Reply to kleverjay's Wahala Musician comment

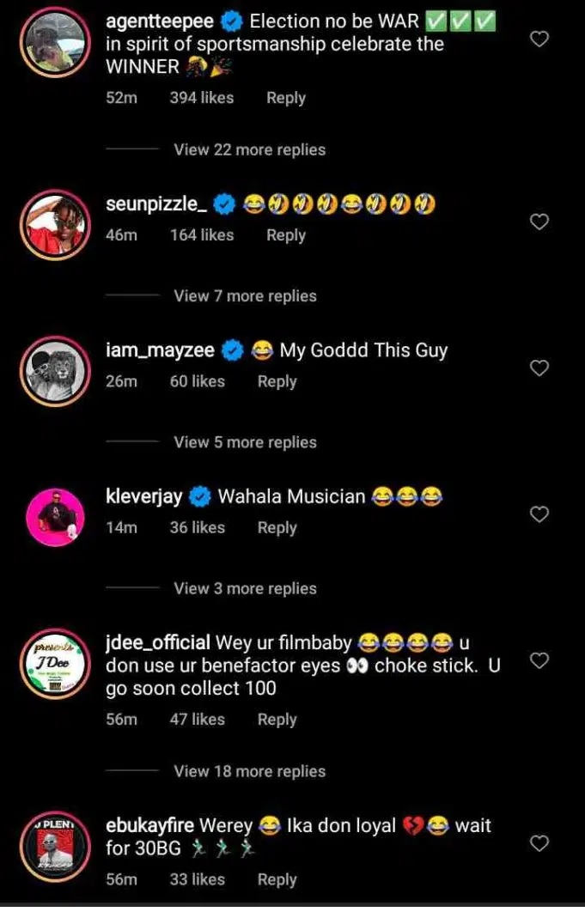coord(277,528)
